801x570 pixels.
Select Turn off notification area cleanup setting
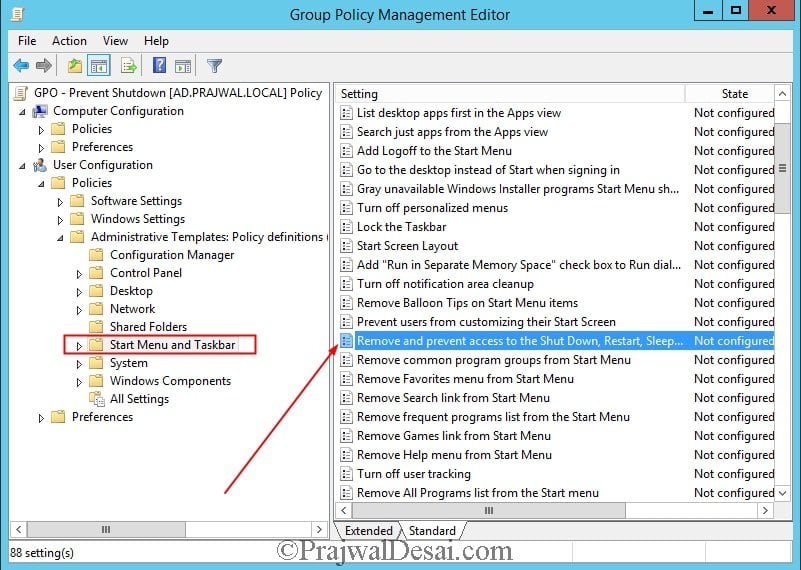coord(556,284)
